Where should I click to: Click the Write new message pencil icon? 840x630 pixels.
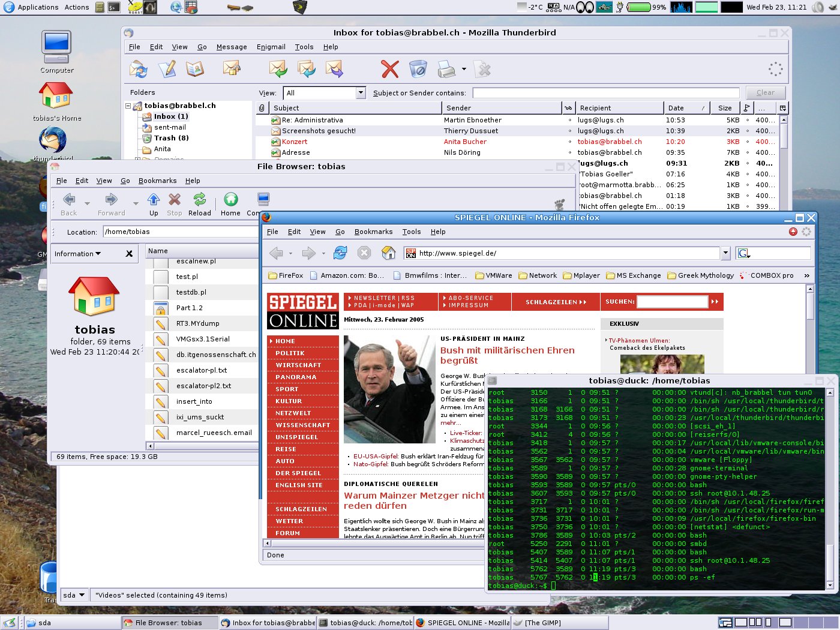pyautogui.click(x=167, y=70)
